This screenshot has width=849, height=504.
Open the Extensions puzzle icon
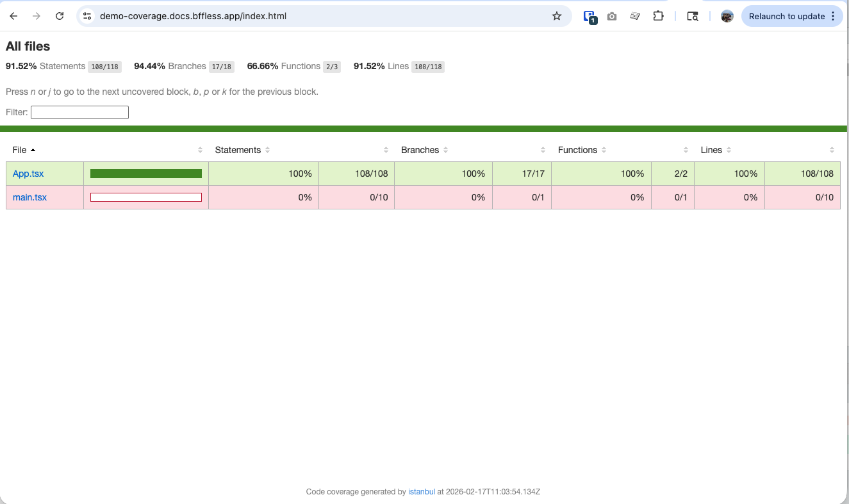pos(658,16)
